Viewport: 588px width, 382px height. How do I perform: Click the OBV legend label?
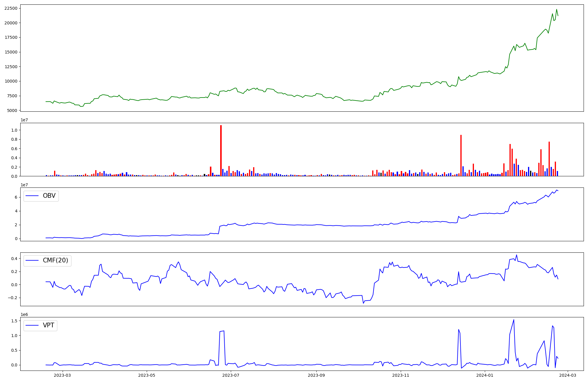click(49, 196)
